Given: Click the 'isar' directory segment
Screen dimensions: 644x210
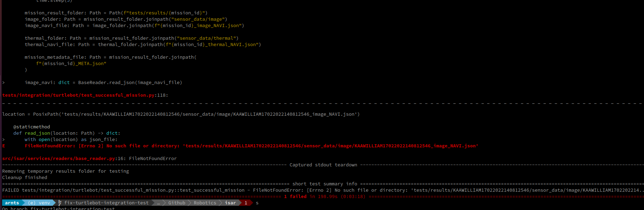Looking at the screenshot, I should click(230, 203).
